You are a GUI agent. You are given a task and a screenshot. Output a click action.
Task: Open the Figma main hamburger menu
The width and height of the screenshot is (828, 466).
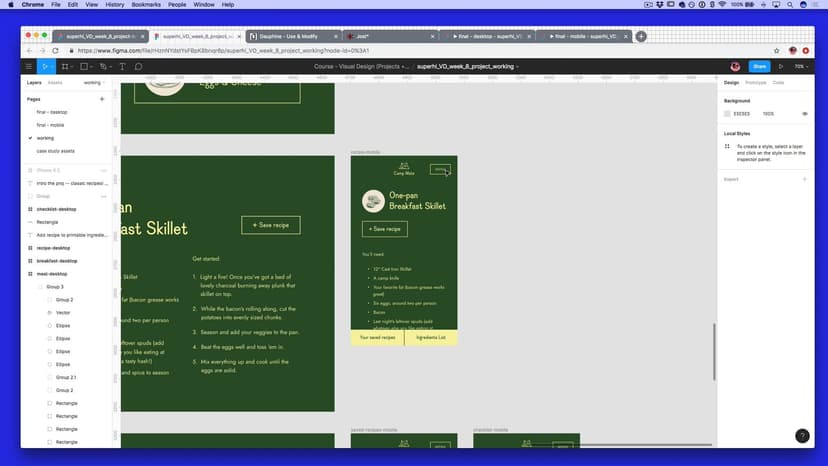[29, 67]
